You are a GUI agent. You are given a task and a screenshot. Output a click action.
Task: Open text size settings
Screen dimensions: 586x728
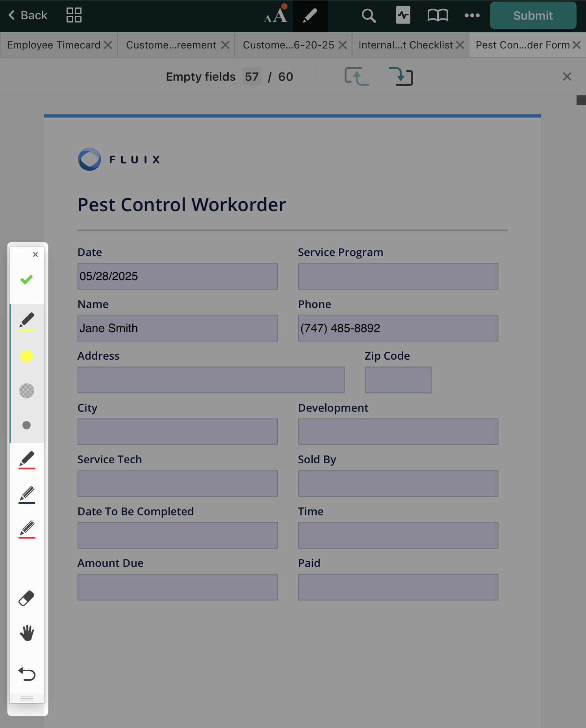276,16
